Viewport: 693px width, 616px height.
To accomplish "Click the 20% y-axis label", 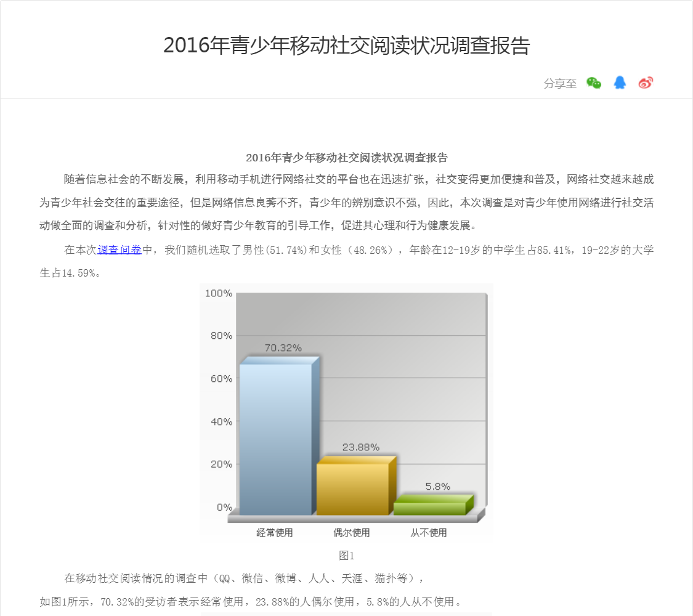I will 221,464.
